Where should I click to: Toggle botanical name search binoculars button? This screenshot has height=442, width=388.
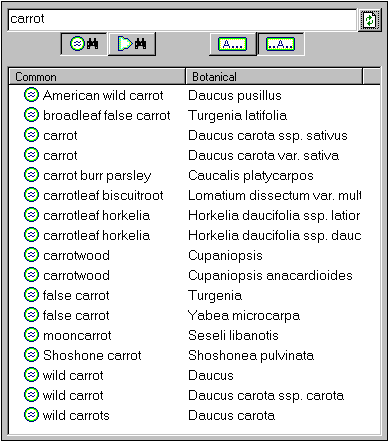click(132, 44)
